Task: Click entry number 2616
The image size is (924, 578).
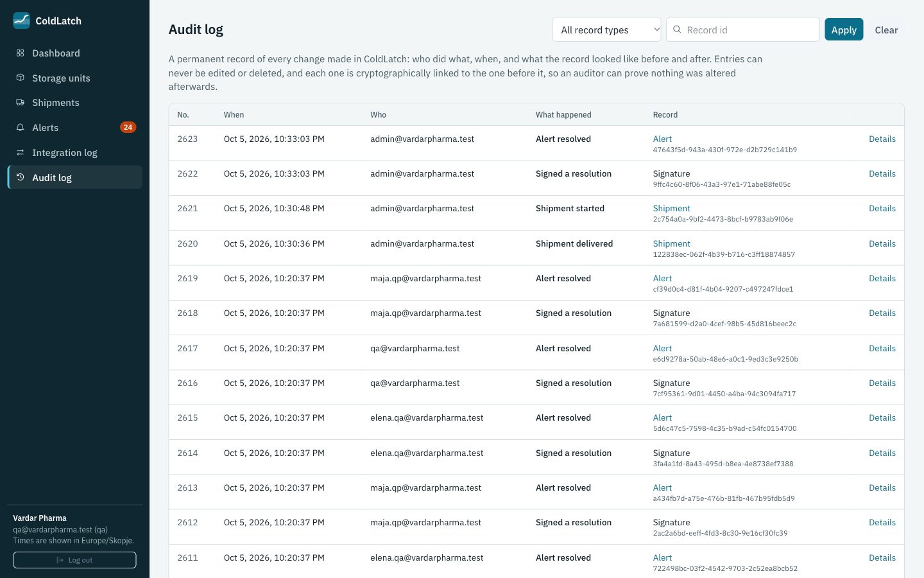Action: (x=187, y=383)
